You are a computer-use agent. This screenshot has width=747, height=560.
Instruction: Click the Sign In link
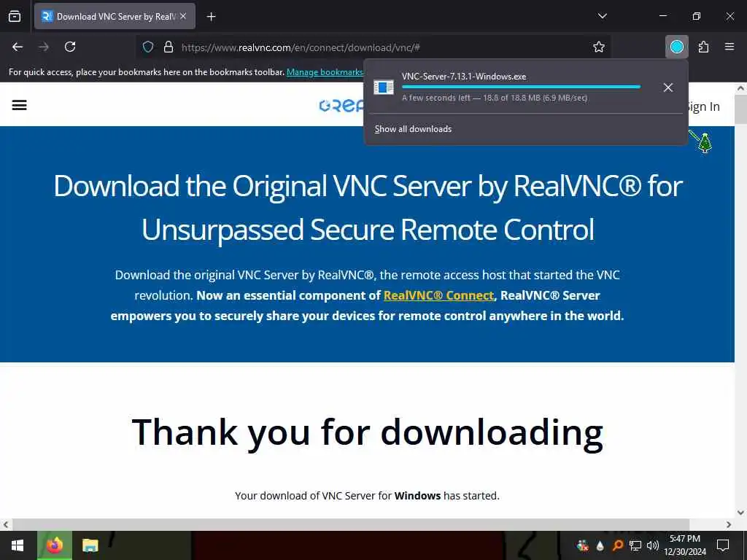703,106
